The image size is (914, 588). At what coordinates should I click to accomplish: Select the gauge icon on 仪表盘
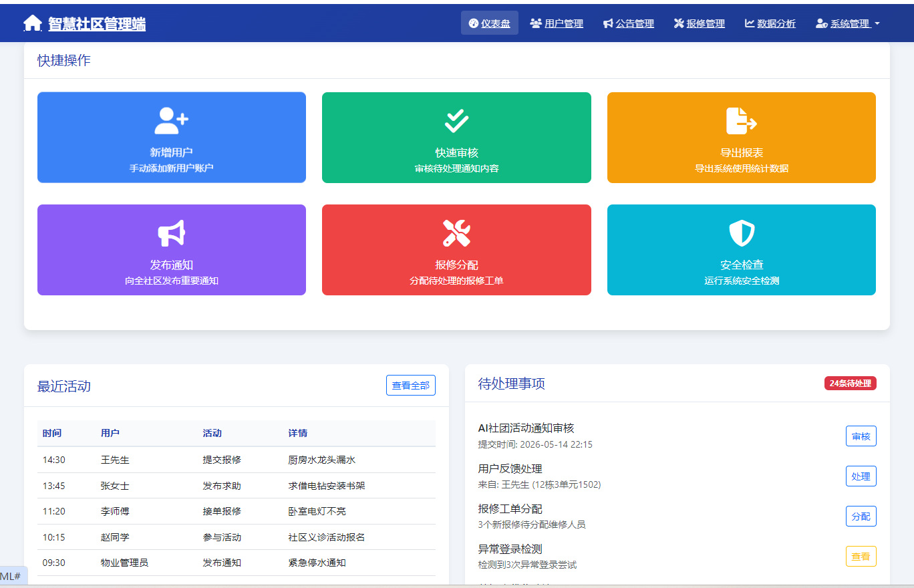click(x=473, y=23)
